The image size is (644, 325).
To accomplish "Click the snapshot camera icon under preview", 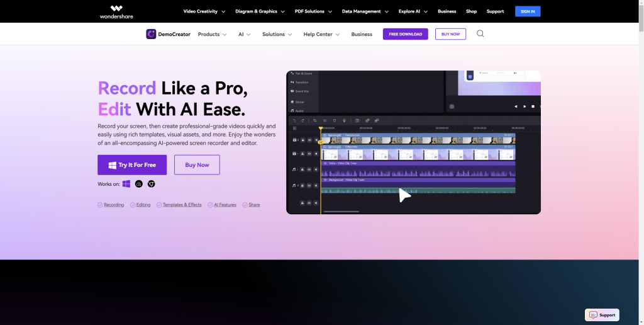I will click(x=452, y=106).
